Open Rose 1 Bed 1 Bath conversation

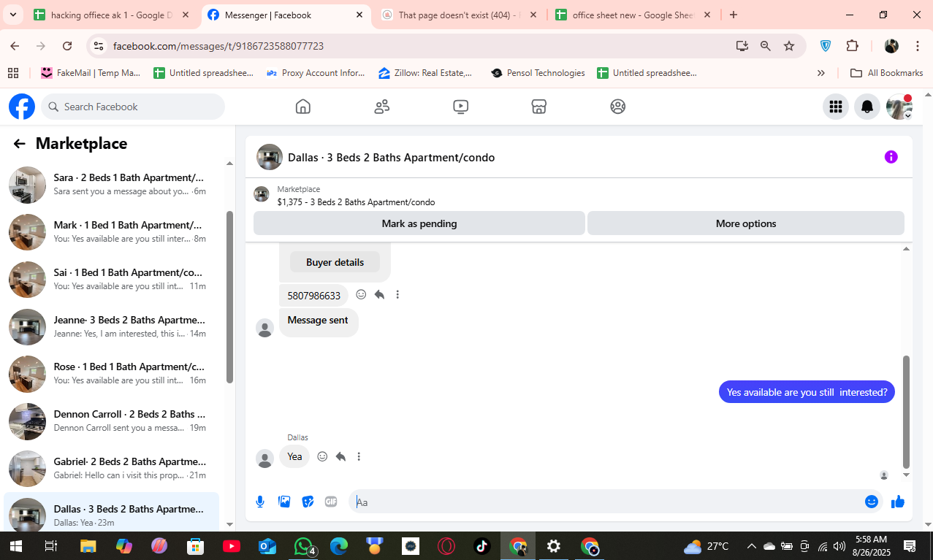click(112, 374)
